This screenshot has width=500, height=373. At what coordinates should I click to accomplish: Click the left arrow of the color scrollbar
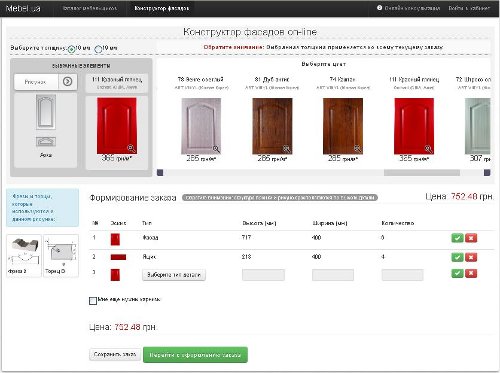(x=160, y=173)
